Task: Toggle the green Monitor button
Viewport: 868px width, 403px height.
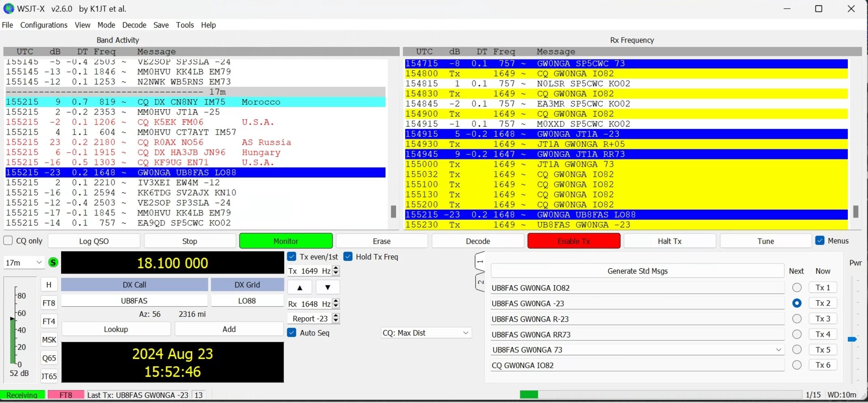Action: pos(286,241)
